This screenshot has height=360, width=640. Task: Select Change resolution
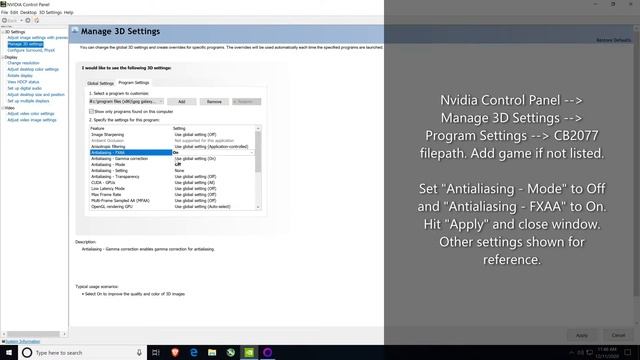point(23,63)
